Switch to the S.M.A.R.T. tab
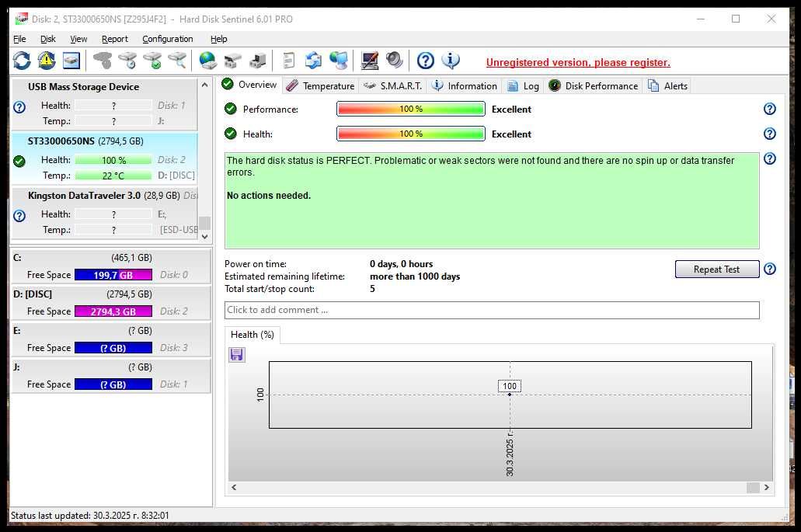Image resolution: width=801 pixels, height=532 pixels. click(392, 85)
